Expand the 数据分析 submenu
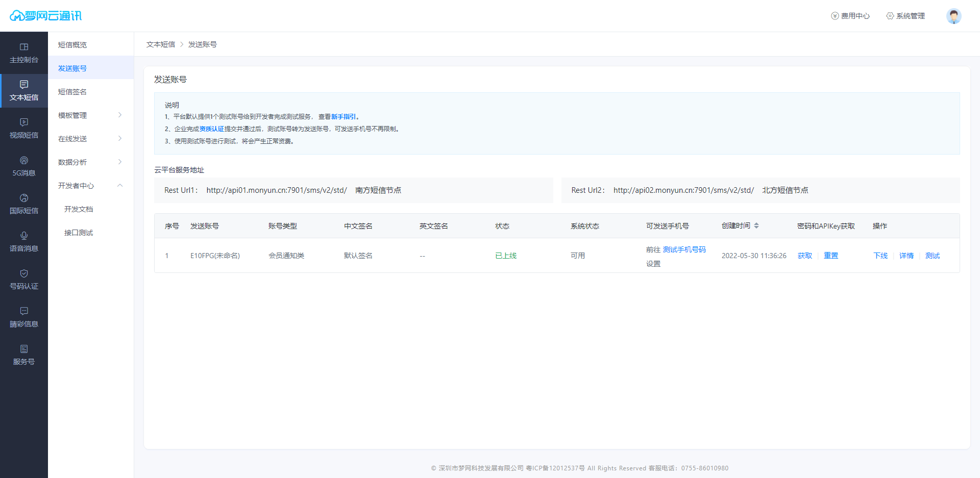This screenshot has height=478, width=980. click(x=91, y=162)
